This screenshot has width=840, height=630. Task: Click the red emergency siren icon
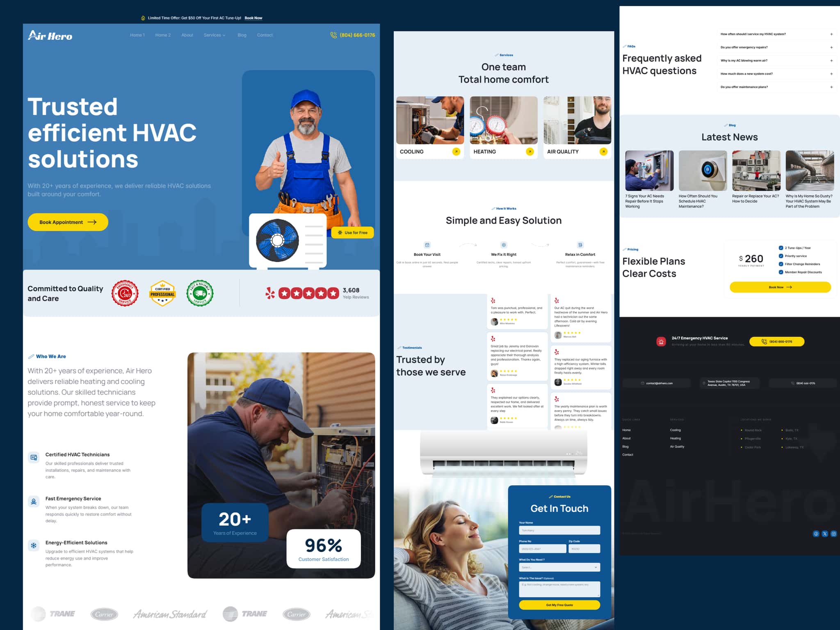point(661,341)
